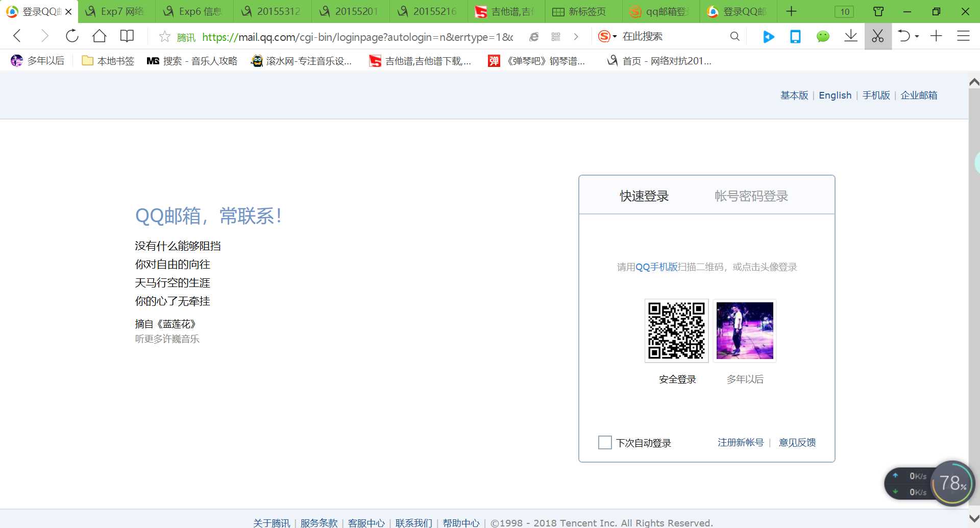The height and width of the screenshot is (528, 980).
Task: Switch to the 吉他谱 tab
Action: (507, 11)
